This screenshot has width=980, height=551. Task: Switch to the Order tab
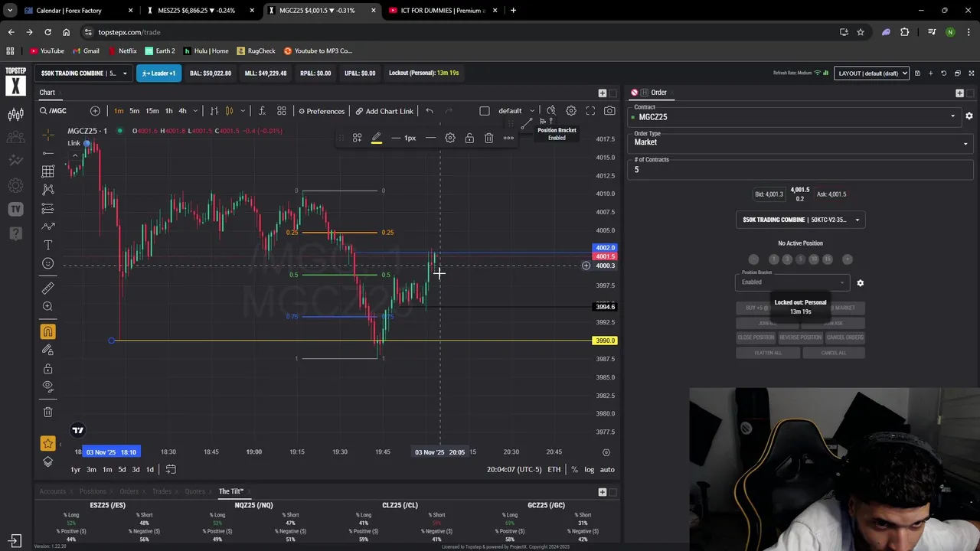658,93
